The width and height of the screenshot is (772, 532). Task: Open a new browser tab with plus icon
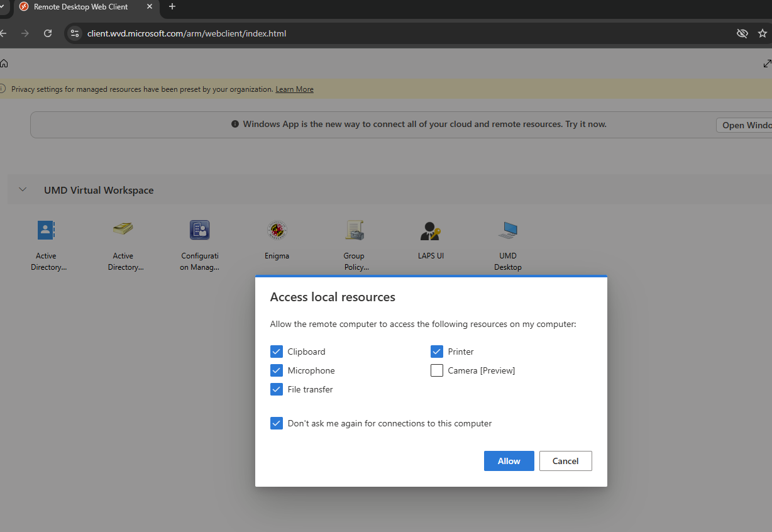pos(172,7)
